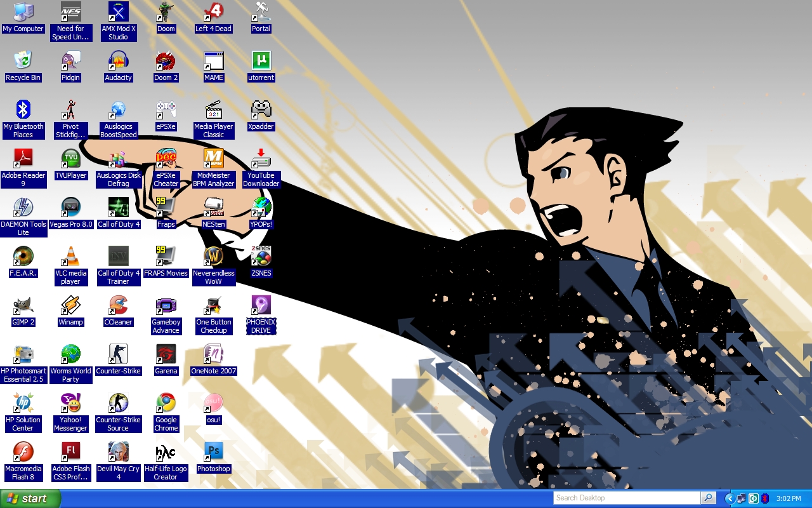Click the FRAPS Movies shortcut
This screenshot has height=508, width=812.
click(x=166, y=256)
